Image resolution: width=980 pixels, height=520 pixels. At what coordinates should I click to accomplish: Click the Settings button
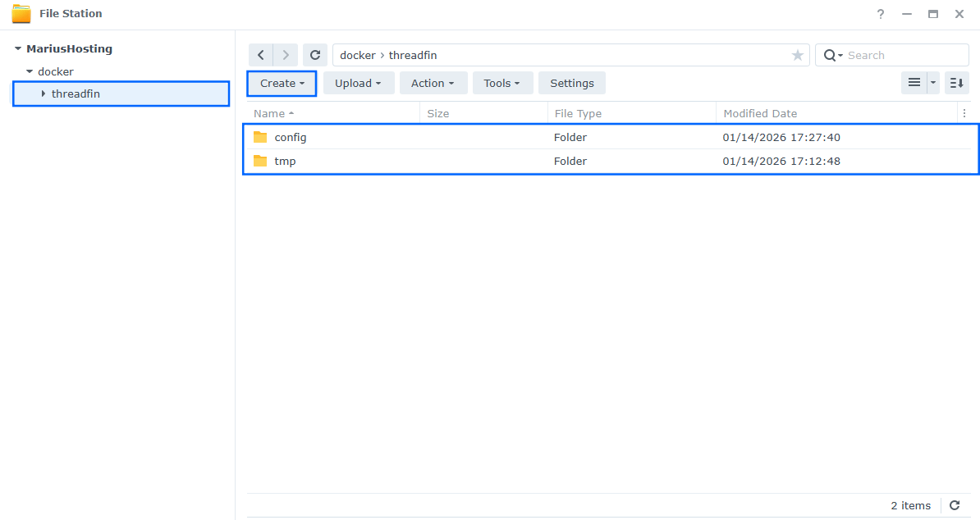571,83
